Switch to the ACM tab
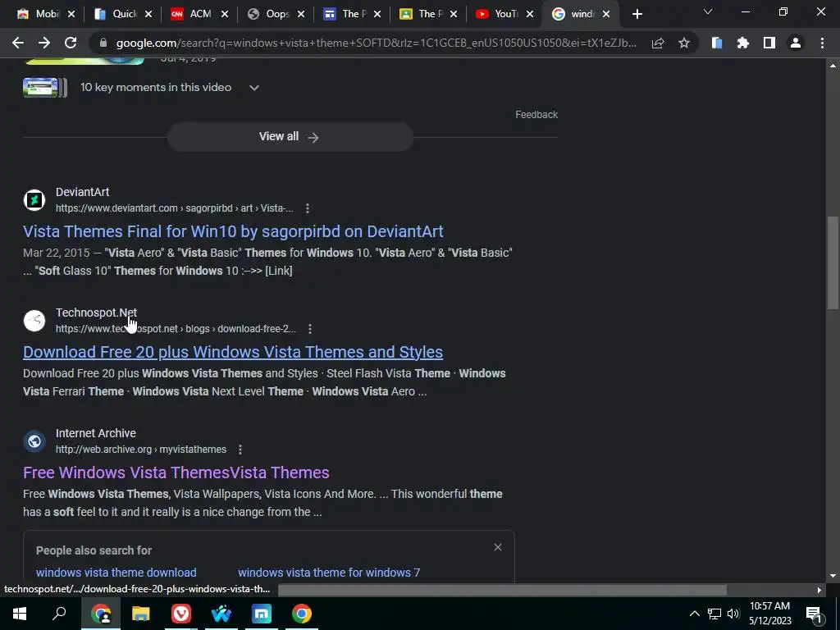Viewport: 840px width, 630px height. tap(200, 14)
